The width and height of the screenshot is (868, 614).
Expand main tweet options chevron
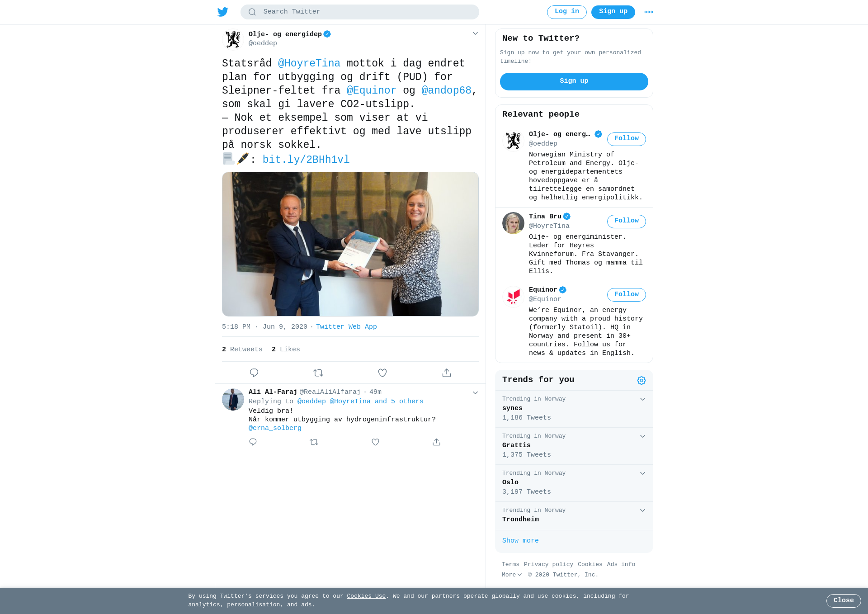[x=475, y=33]
